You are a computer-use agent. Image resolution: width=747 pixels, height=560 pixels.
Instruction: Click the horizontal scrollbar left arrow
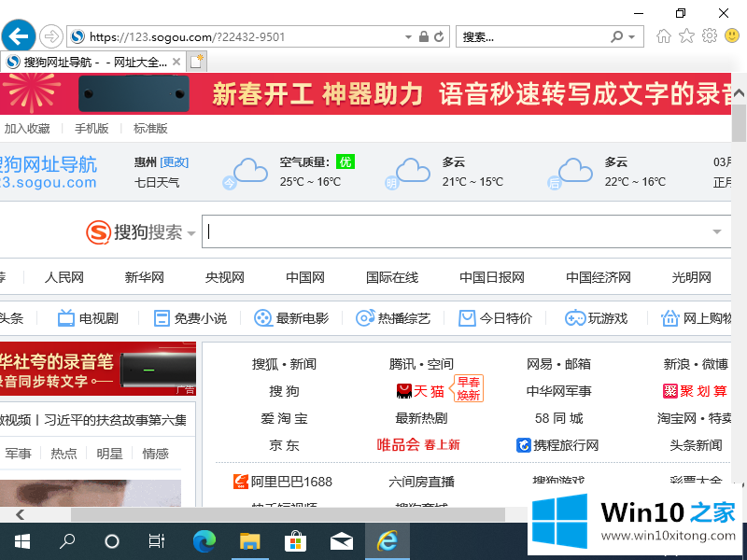point(20,514)
